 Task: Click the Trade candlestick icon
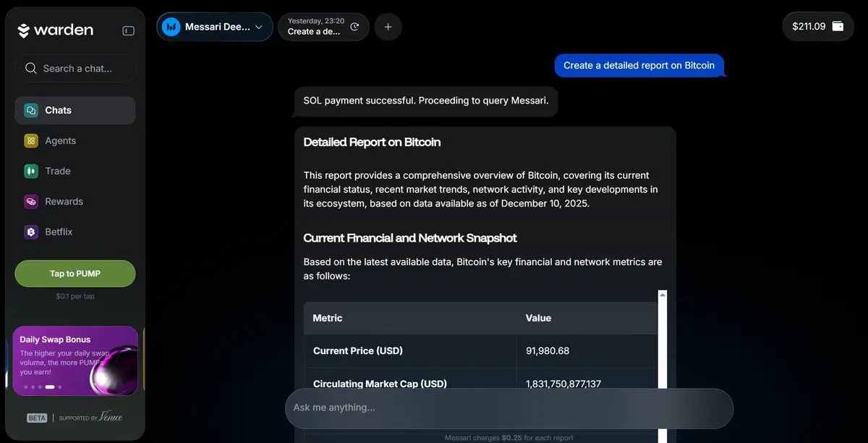30,171
